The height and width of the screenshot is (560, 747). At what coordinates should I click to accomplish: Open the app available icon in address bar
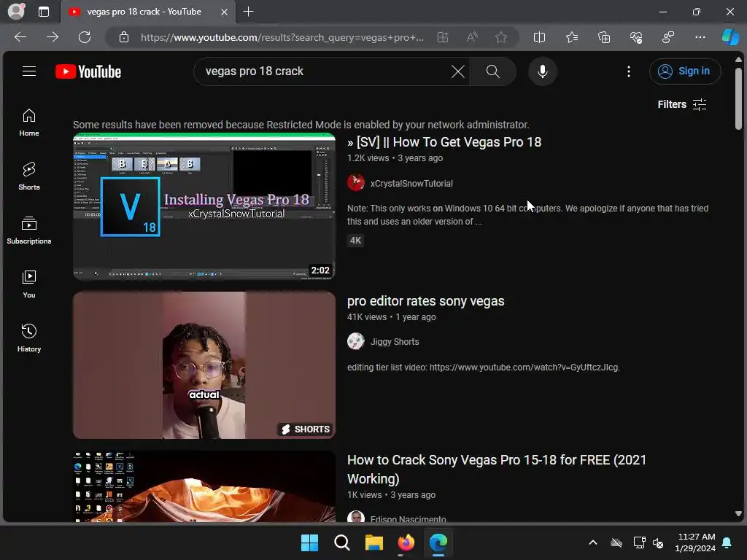(443, 37)
